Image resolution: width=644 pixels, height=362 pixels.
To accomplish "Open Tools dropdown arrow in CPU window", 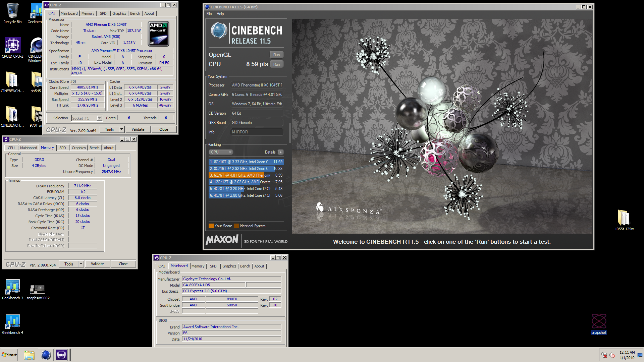I will point(122,129).
